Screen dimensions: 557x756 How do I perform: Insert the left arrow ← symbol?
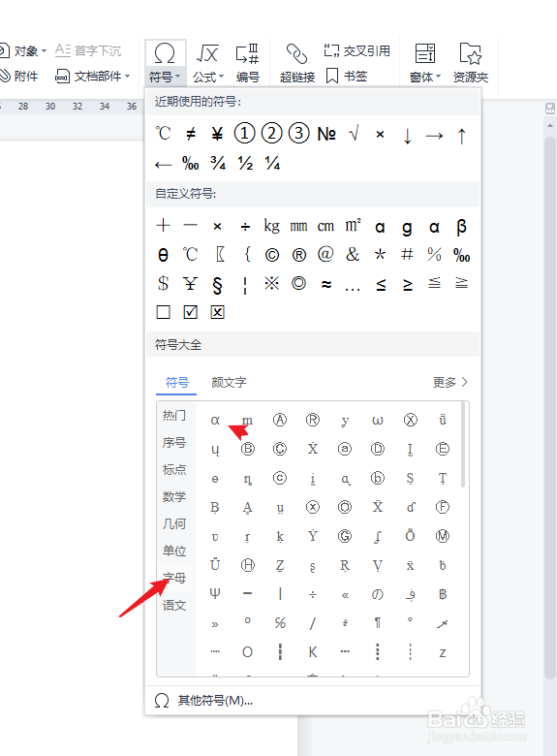pos(164,166)
